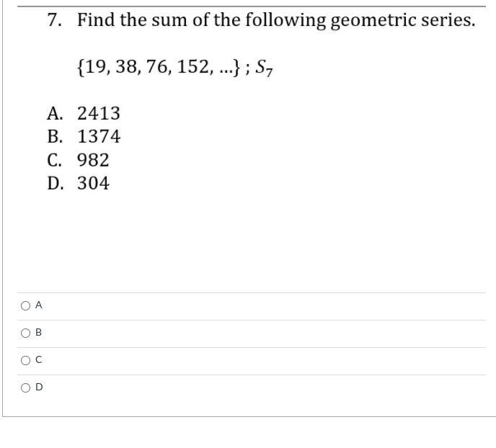The width and height of the screenshot is (496, 448).
Task: Click the answer choice text "D. 304"
Action: (x=79, y=183)
